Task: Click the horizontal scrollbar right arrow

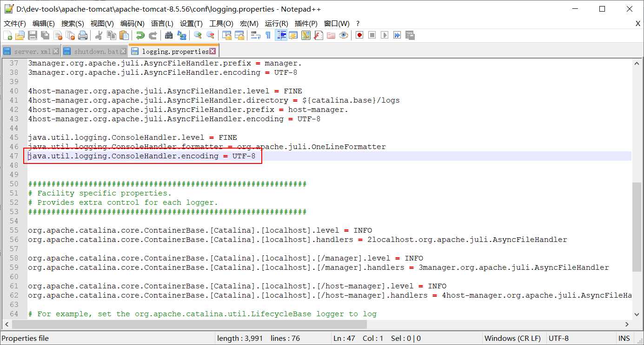Action: click(627, 325)
